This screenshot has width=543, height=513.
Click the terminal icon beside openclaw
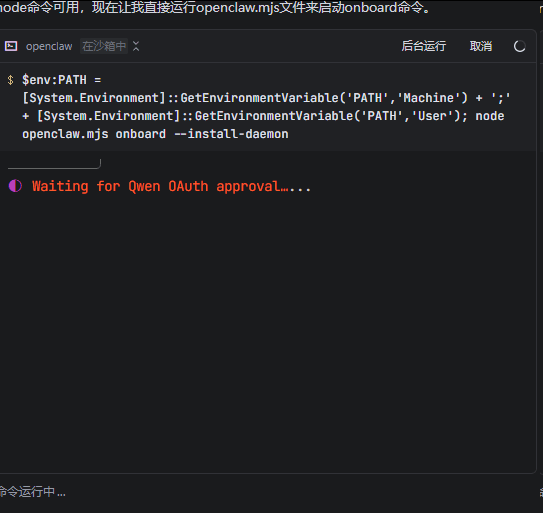[x=11, y=46]
